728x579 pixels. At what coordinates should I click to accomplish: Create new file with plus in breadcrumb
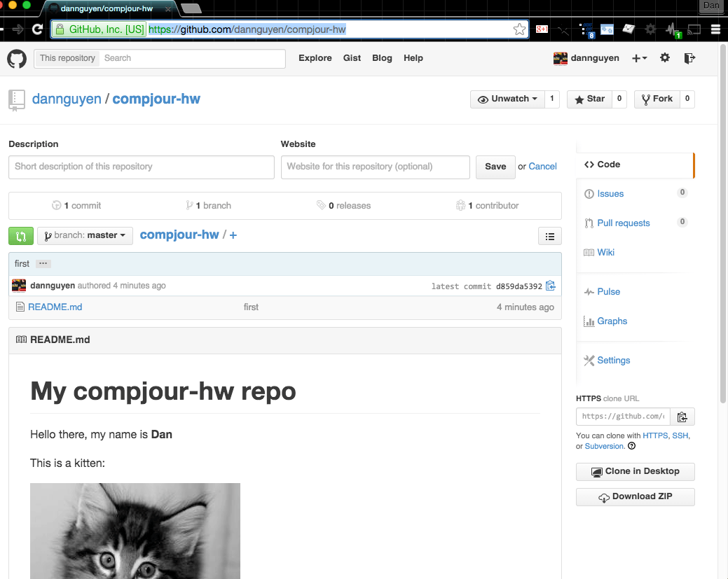click(233, 235)
